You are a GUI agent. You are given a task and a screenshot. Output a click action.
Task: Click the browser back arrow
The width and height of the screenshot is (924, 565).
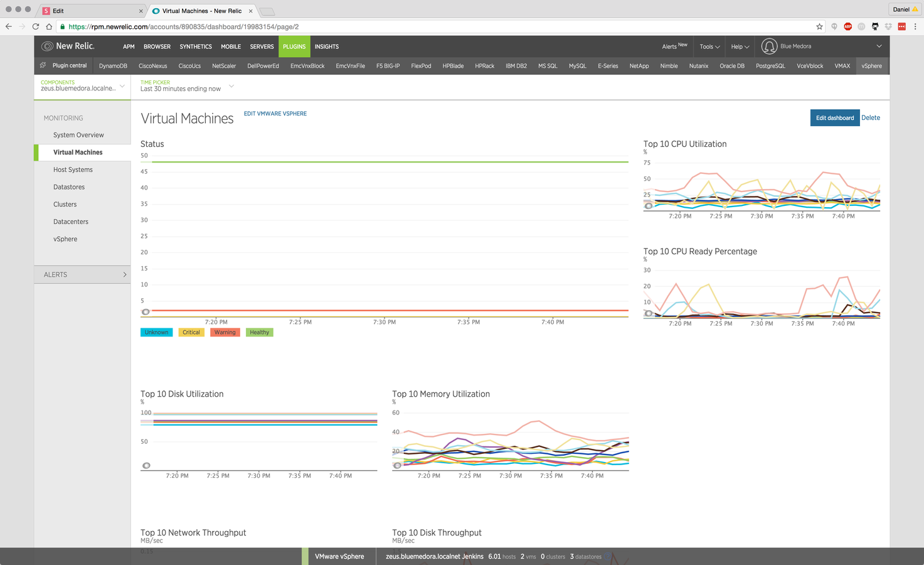(9, 26)
